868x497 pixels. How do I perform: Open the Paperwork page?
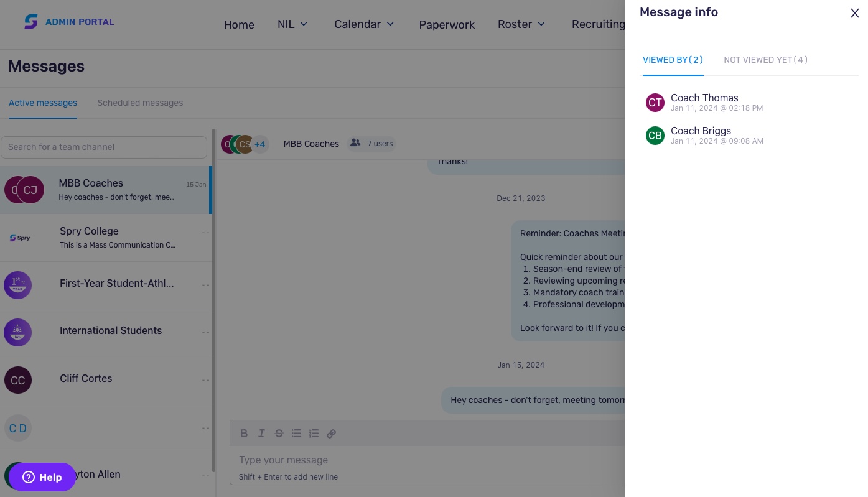click(x=447, y=24)
